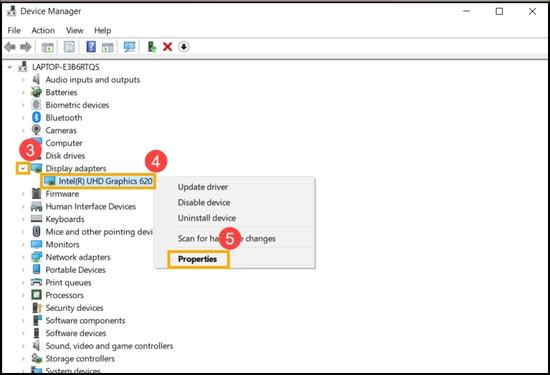Screen dimensions: 550x375
Task: Open the View menu
Action: coord(75,31)
